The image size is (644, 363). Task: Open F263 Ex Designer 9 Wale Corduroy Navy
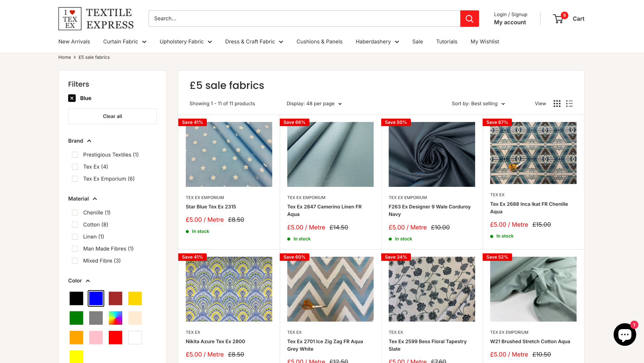[430, 211]
